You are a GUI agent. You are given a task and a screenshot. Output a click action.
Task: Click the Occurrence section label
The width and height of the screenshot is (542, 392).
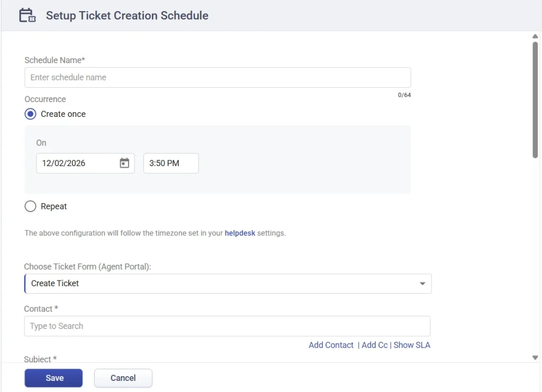45,99
